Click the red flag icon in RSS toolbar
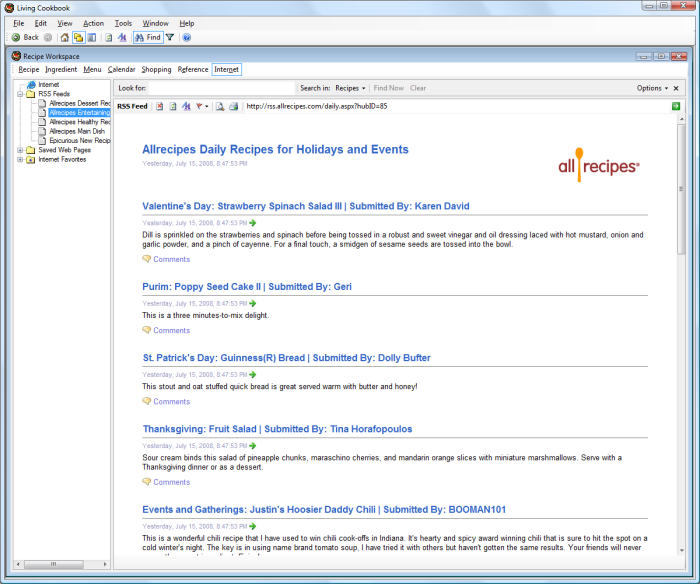Viewport: 700px width, 584px height. [199, 106]
